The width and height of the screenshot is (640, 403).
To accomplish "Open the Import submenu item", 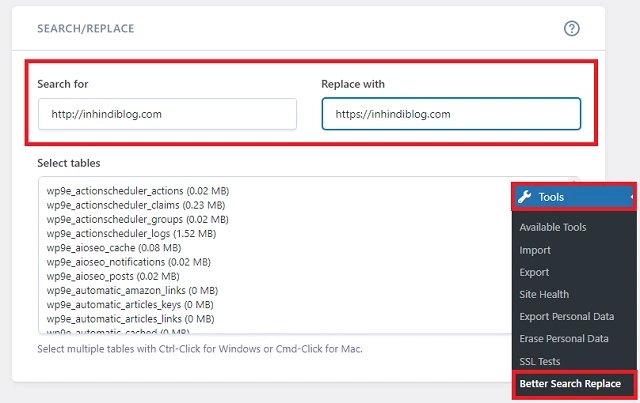I will (x=535, y=250).
